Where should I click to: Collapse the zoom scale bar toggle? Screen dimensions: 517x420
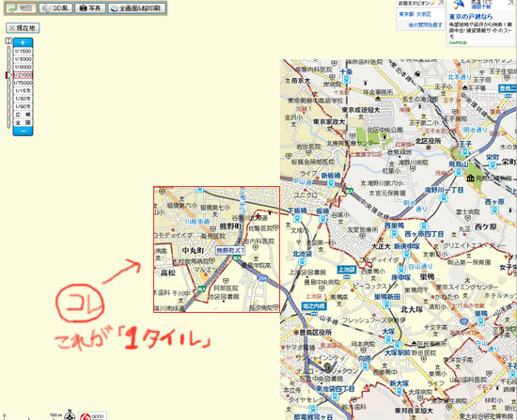tap(8, 41)
